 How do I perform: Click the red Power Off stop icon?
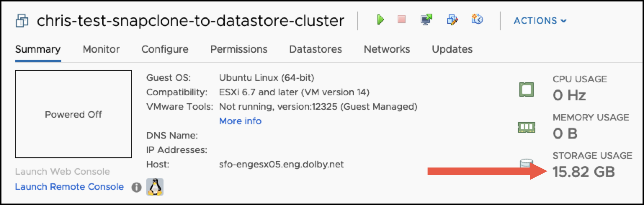coord(402,19)
